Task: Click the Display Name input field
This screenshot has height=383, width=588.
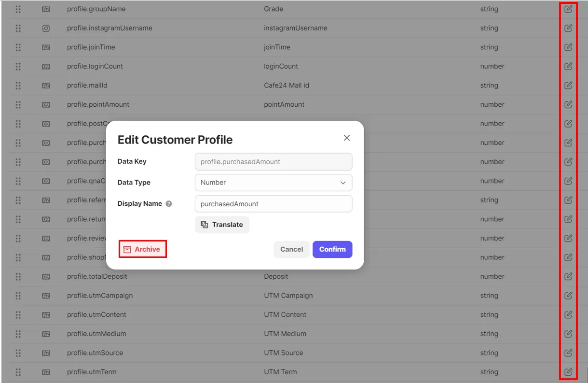Action: 273,204
